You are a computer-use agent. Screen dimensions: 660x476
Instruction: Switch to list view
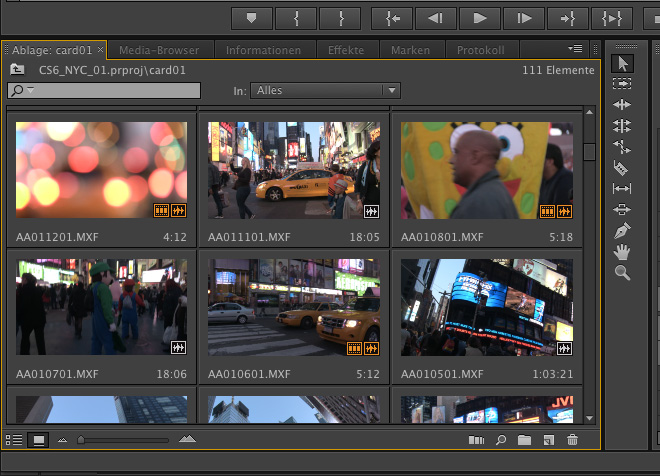click(x=14, y=439)
